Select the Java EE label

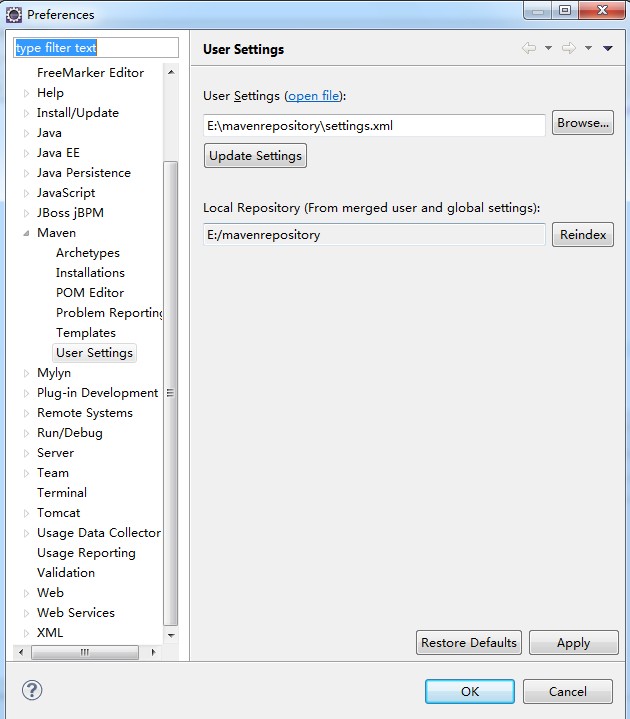pyautogui.click(x=58, y=153)
